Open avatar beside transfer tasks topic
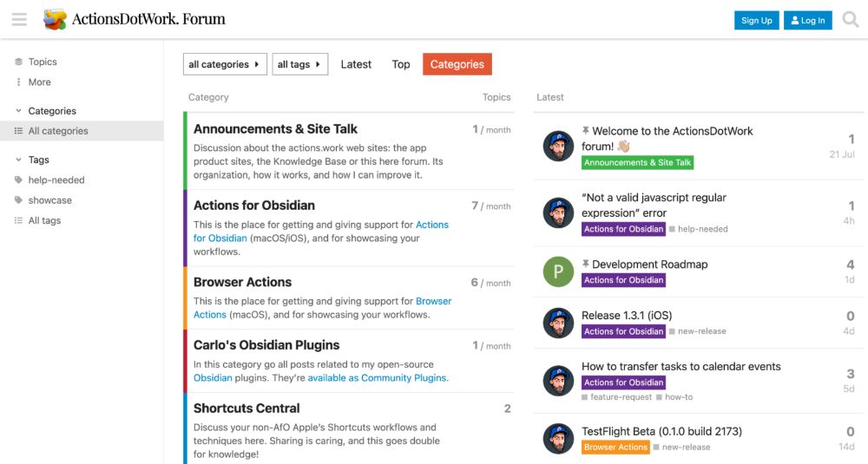 tap(558, 381)
